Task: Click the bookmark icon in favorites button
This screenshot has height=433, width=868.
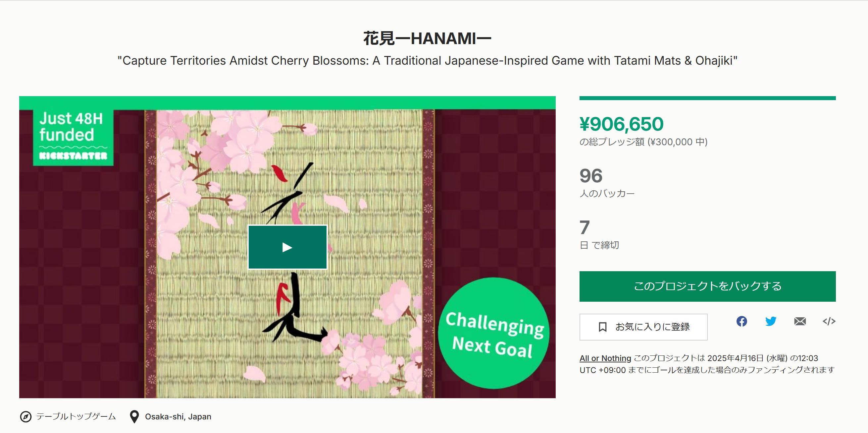Action: coord(602,327)
